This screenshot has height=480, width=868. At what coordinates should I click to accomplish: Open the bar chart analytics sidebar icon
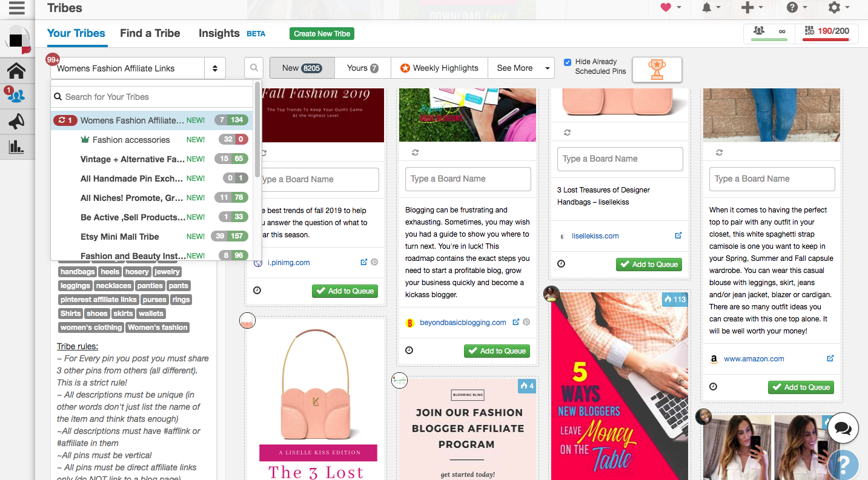point(16,146)
